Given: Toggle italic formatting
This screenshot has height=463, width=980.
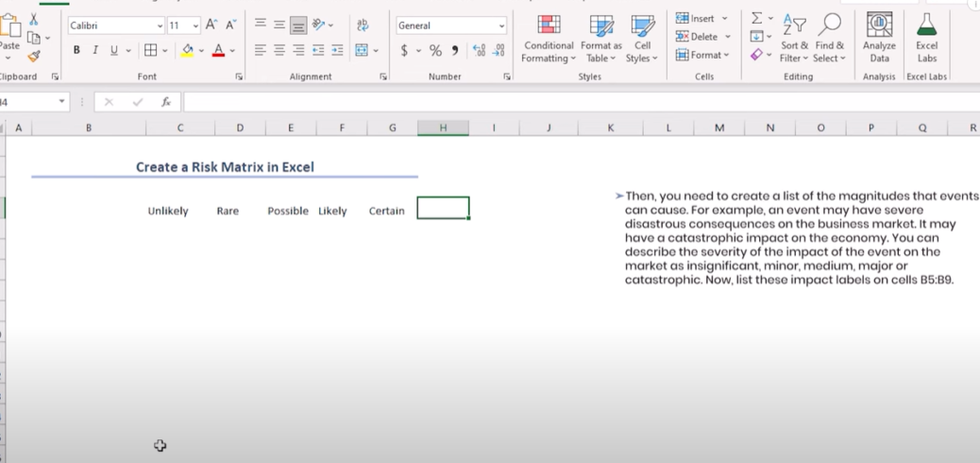Looking at the screenshot, I should tap(95, 50).
